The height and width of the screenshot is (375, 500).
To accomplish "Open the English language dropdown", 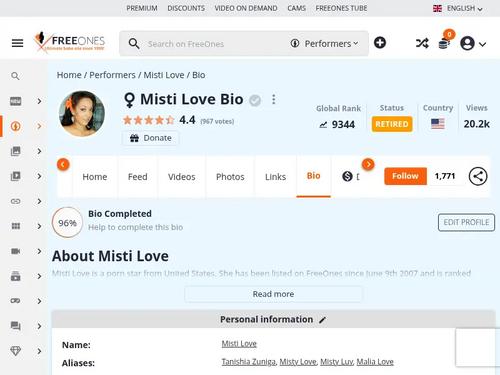I will click(x=458, y=8).
